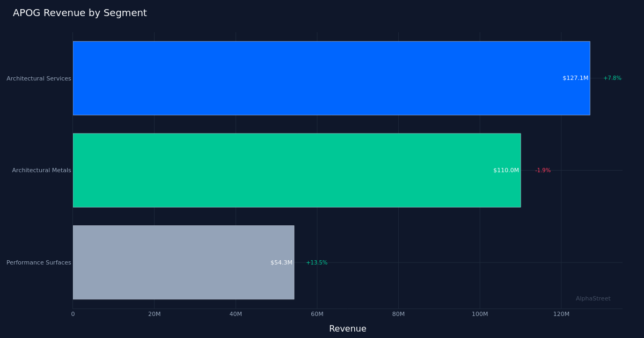Click the 60M tick on x-axis
Viewport: 644px width, 338px height.
click(317, 314)
